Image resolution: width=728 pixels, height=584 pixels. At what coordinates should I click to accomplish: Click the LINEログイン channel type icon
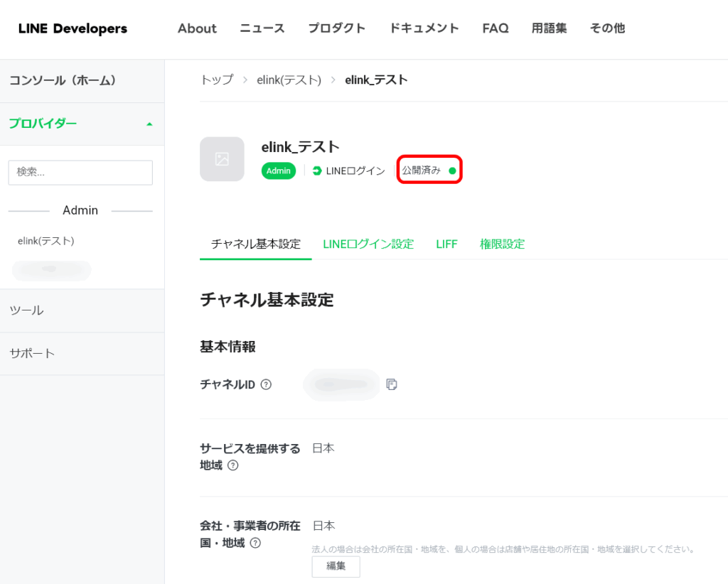(317, 171)
